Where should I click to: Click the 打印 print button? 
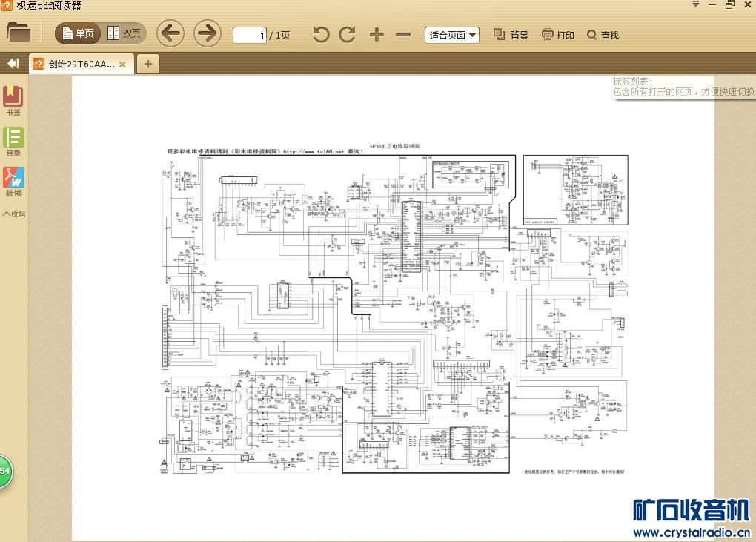click(558, 35)
